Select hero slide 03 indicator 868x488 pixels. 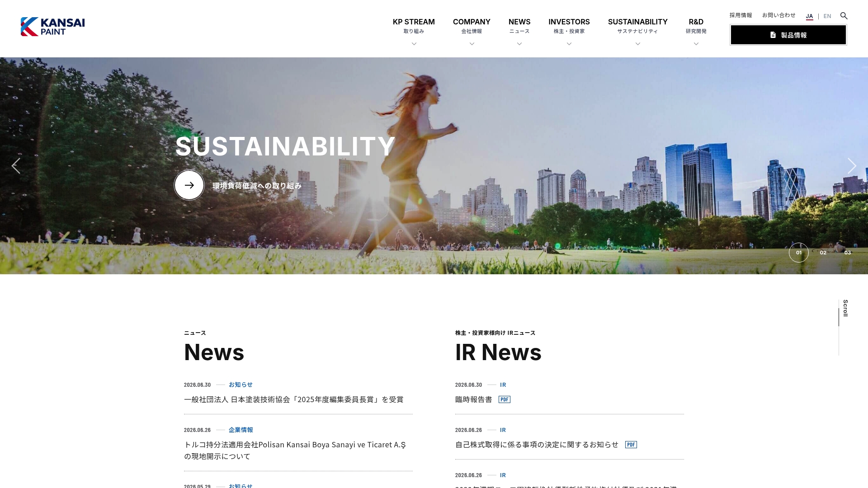click(x=848, y=253)
